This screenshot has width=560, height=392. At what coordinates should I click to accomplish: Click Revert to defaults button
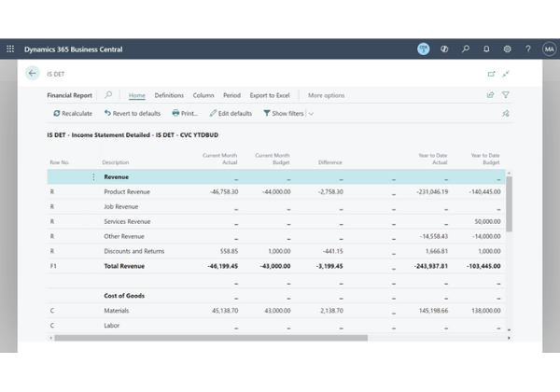coord(132,114)
